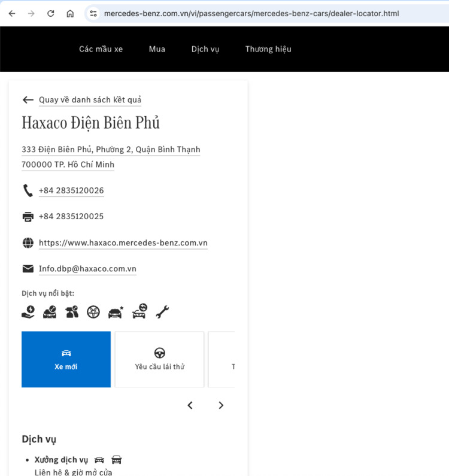The image size is (449, 476).
Task: Select the Yêu cầu lái thử tab
Action: coord(160,359)
